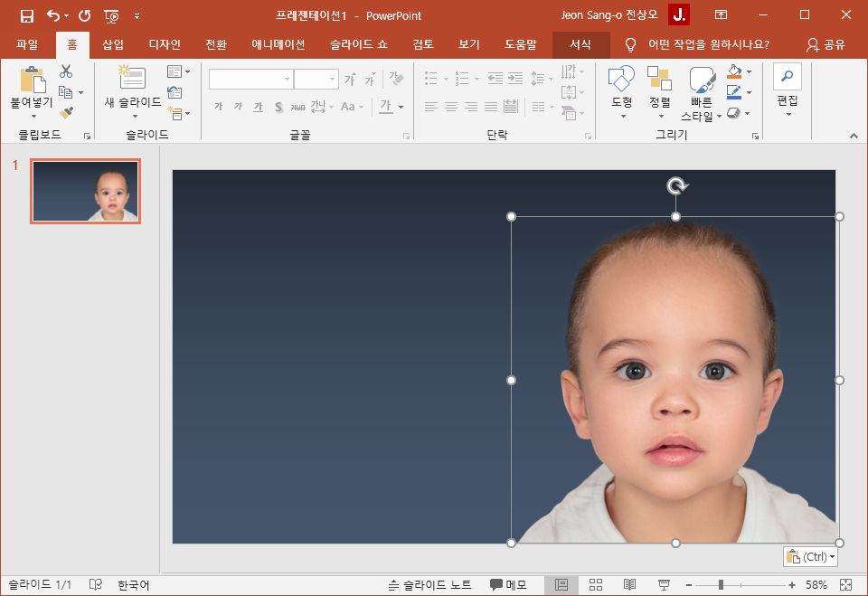Open Quick Styles gallery
Viewport: 868px width, 596px height.
pyautogui.click(x=703, y=80)
